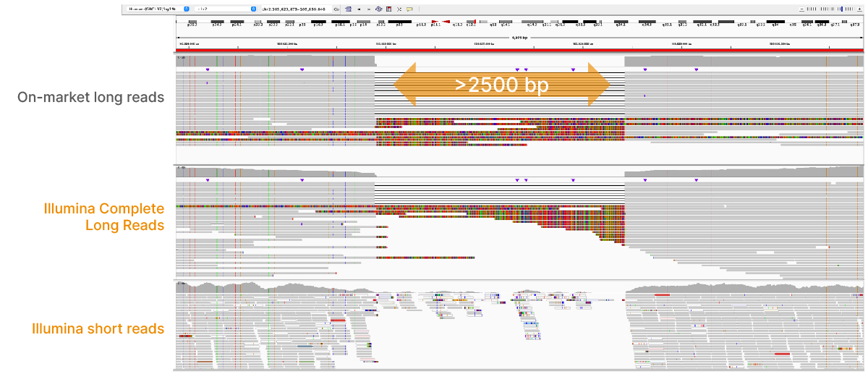Viewport: 868px width, 374px height.
Task: Click the locus coordinates input field
Action: (297, 9)
